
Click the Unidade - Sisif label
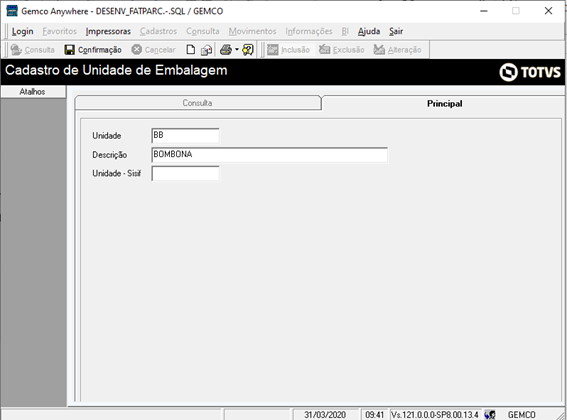click(116, 173)
